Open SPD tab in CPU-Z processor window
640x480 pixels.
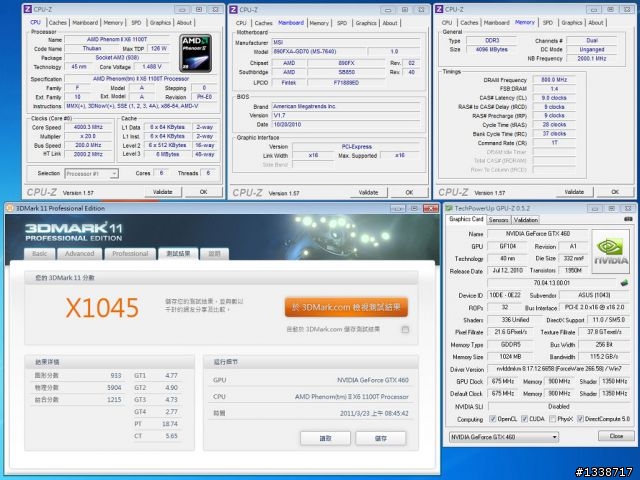[136, 23]
